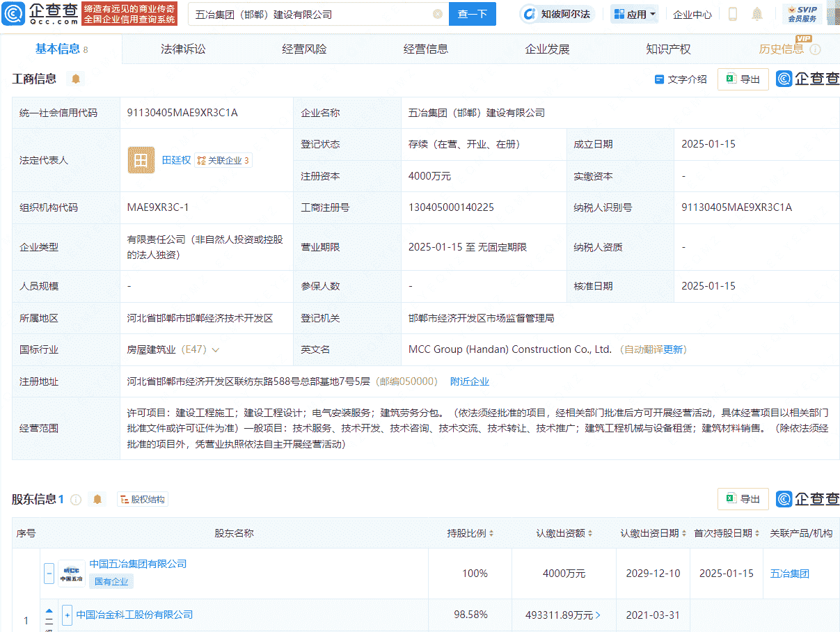The width and height of the screenshot is (840, 632).
Task: Open 附近企业 next to the registered address
Action: pos(469,381)
